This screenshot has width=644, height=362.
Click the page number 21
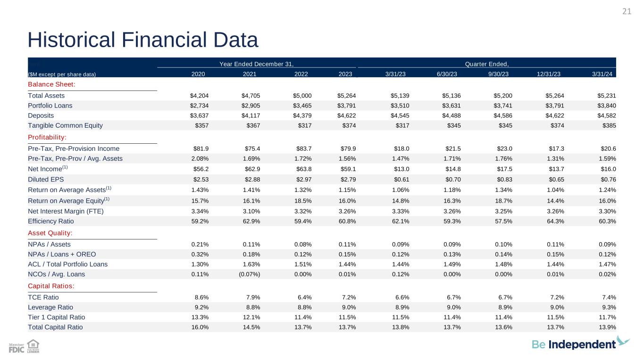tap(627, 12)
